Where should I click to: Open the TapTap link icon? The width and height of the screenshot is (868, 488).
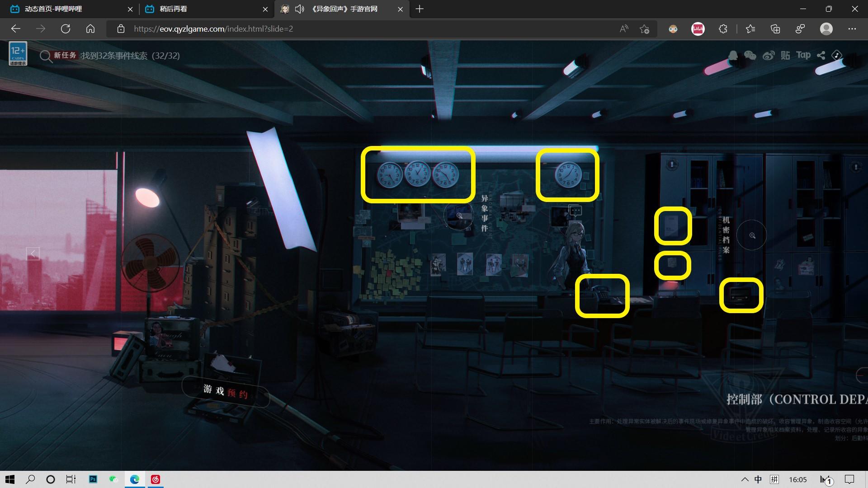803,55
